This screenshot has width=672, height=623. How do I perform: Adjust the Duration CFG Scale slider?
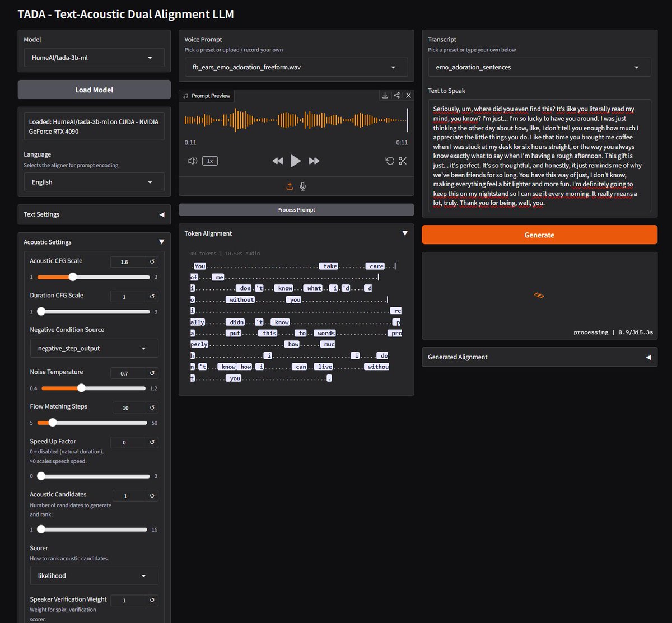click(94, 312)
